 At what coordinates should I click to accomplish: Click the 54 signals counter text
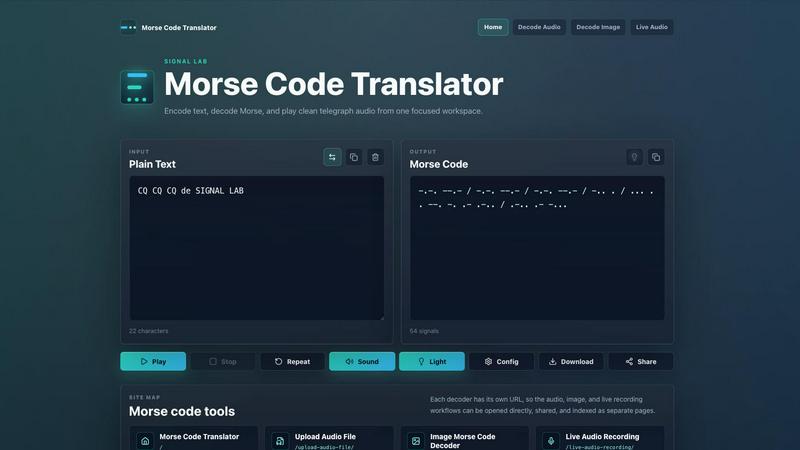[x=424, y=331]
